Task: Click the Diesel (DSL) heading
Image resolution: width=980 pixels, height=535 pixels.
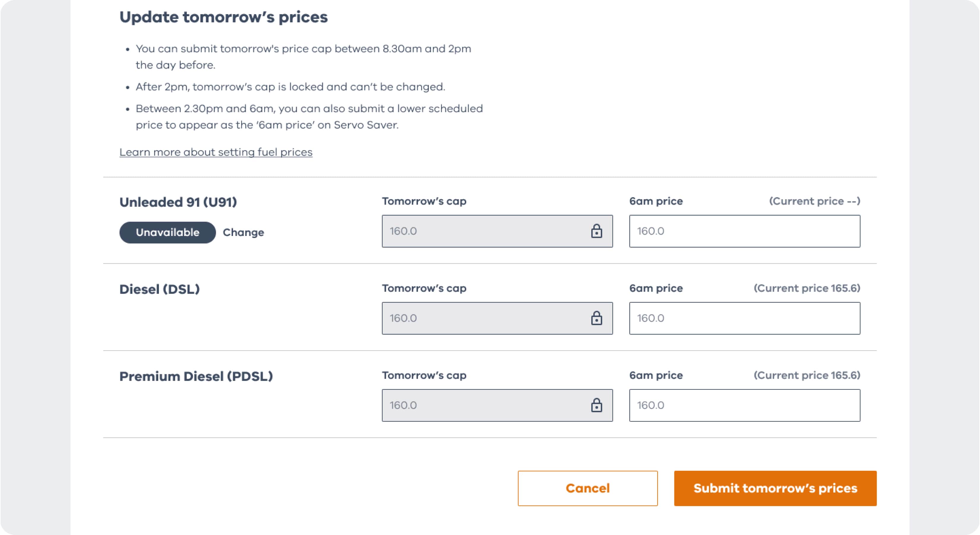Action: point(159,289)
